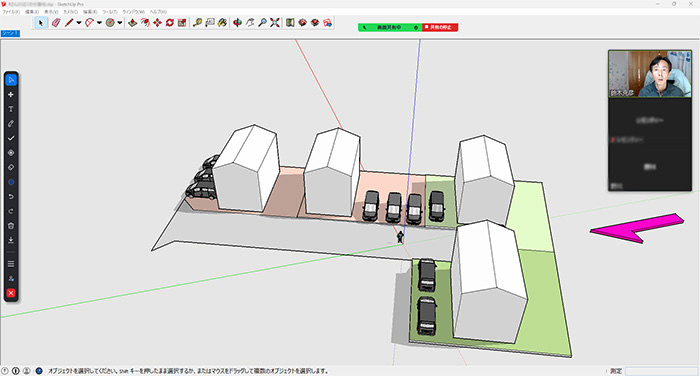
Task: Toggle the checkmark stamp annotation tool
Action: (11, 138)
